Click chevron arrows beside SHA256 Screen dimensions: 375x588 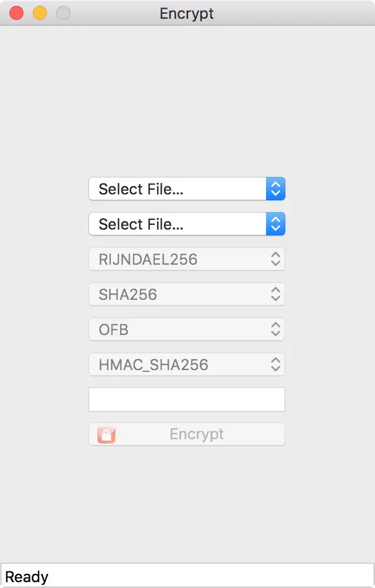(275, 295)
